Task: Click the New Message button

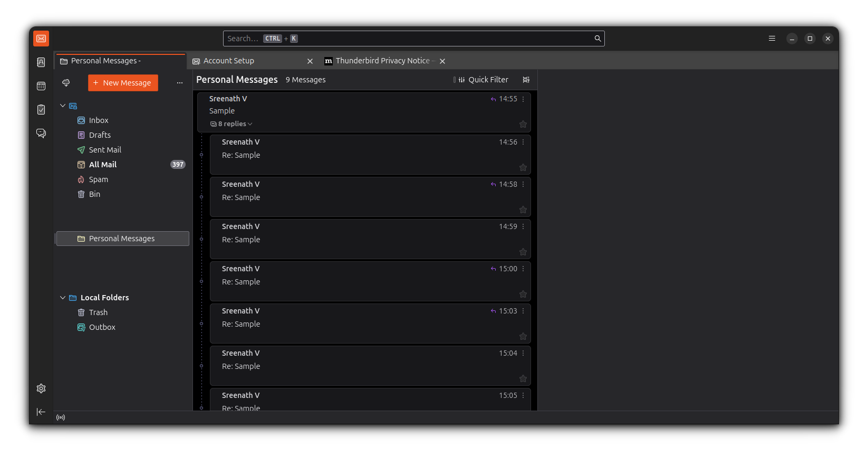Action: (123, 83)
